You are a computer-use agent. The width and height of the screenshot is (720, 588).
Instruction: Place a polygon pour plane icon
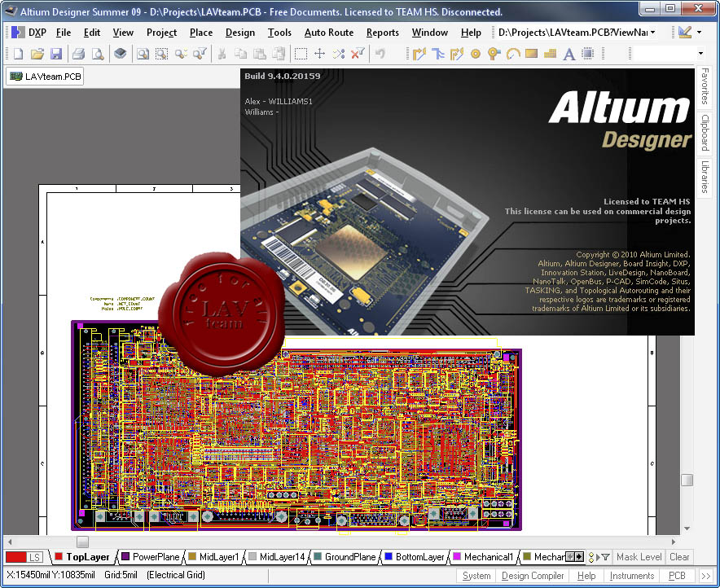click(x=550, y=55)
